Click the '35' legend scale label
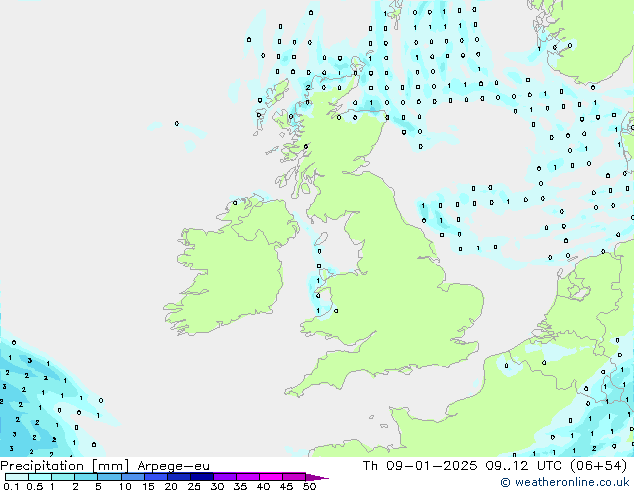Viewport: 634px width, 490px height. [x=240, y=486]
